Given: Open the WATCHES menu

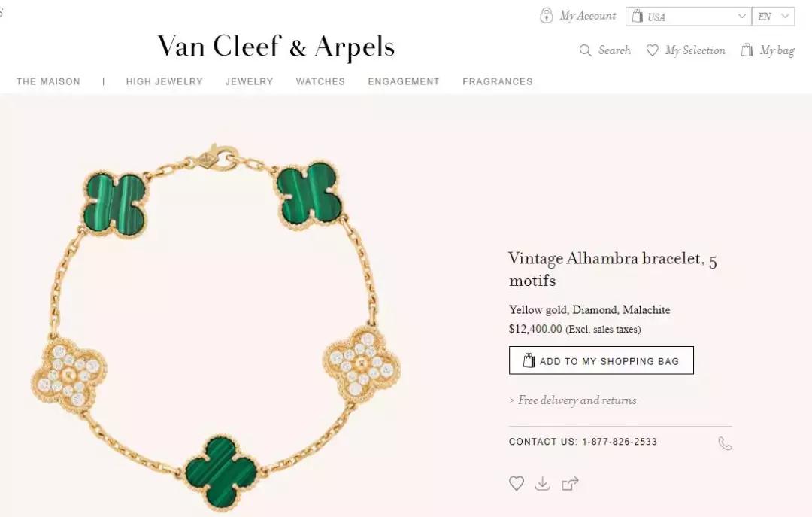Looking at the screenshot, I should tap(320, 81).
